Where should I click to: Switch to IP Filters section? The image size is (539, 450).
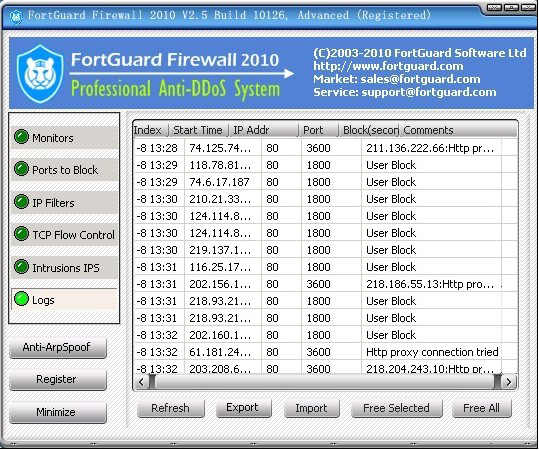64,202
